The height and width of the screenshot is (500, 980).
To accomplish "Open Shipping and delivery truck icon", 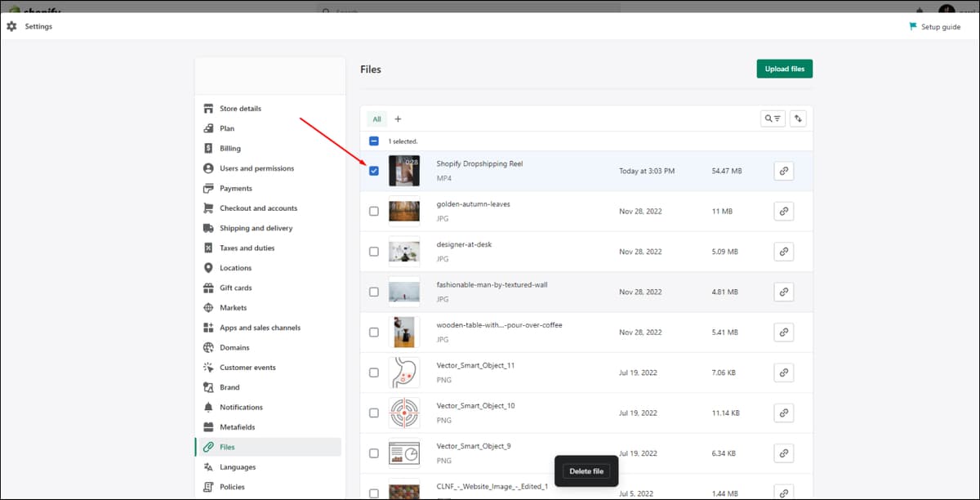I will [208, 228].
